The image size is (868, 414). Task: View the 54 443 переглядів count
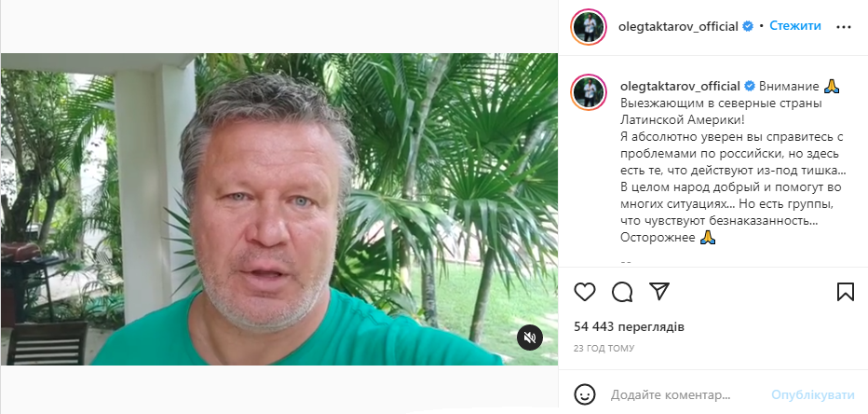tap(629, 327)
